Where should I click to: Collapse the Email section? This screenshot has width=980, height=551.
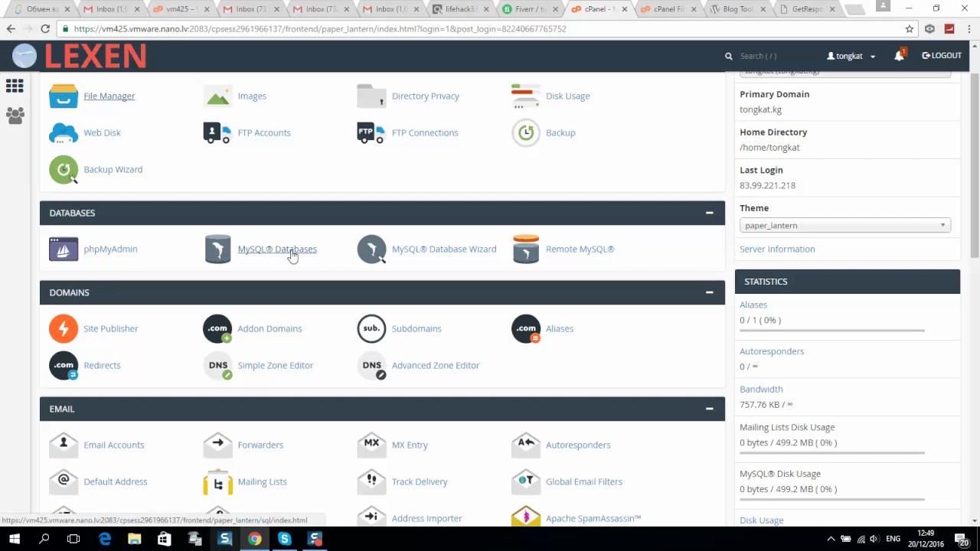point(709,409)
